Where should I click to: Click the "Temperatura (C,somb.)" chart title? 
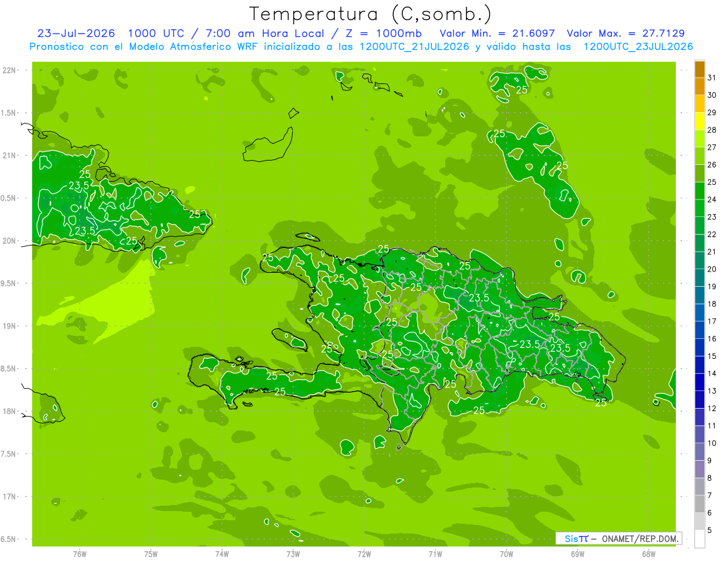tap(369, 14)
